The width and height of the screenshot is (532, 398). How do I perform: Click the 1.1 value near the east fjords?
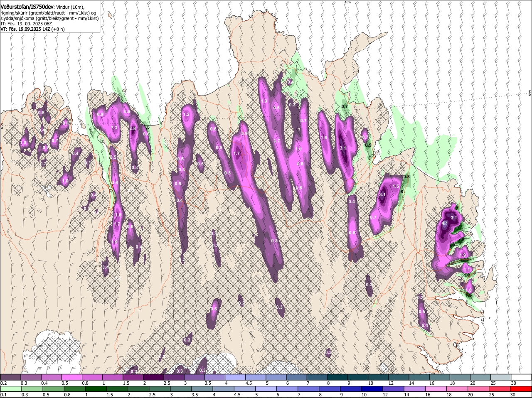point(466,270)
